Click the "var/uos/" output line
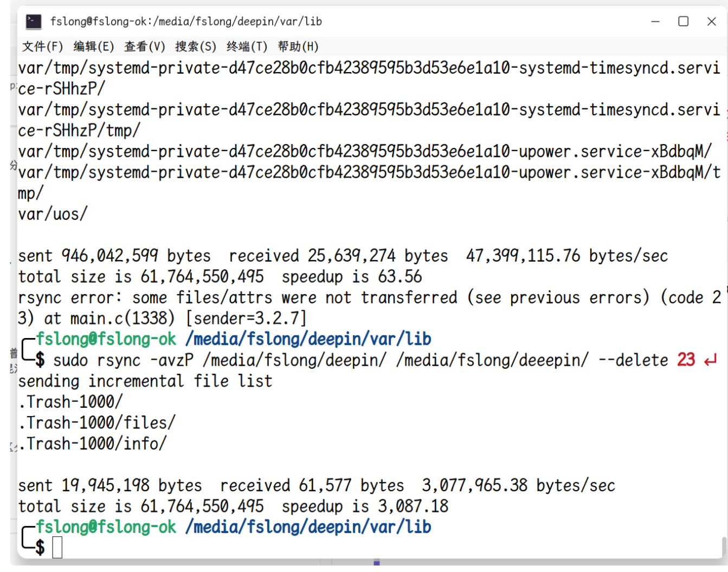 pos(53,214)
